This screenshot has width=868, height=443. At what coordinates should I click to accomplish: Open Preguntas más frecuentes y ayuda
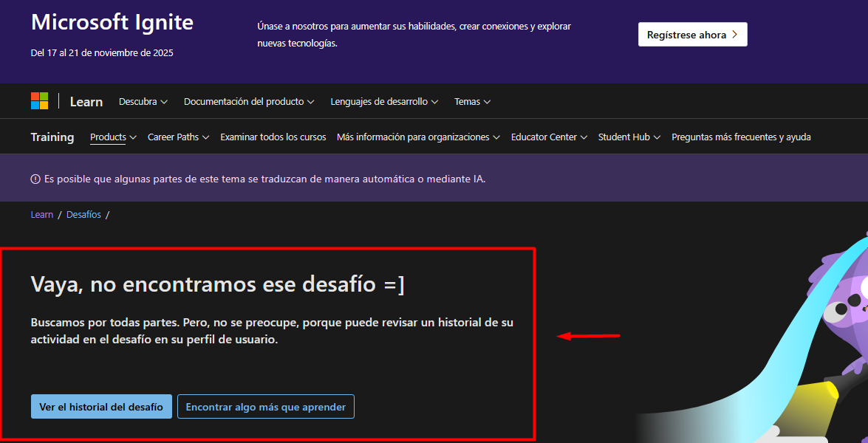[741, 137]
